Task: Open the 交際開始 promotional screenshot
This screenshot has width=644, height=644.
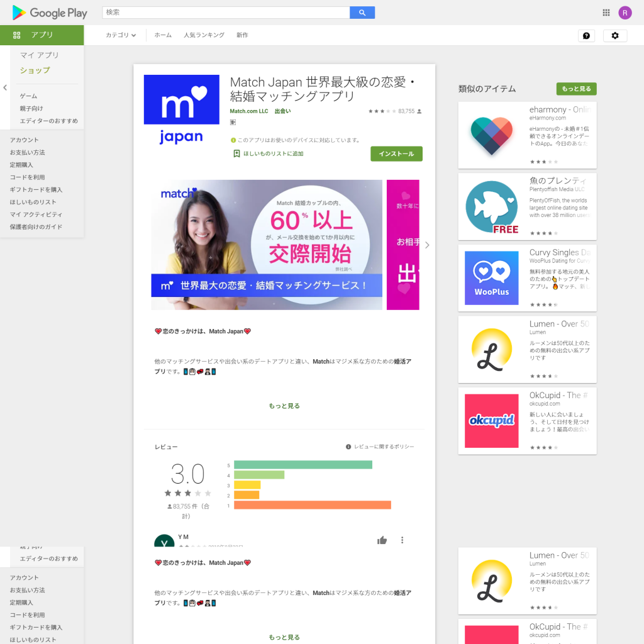Action: 267,245
